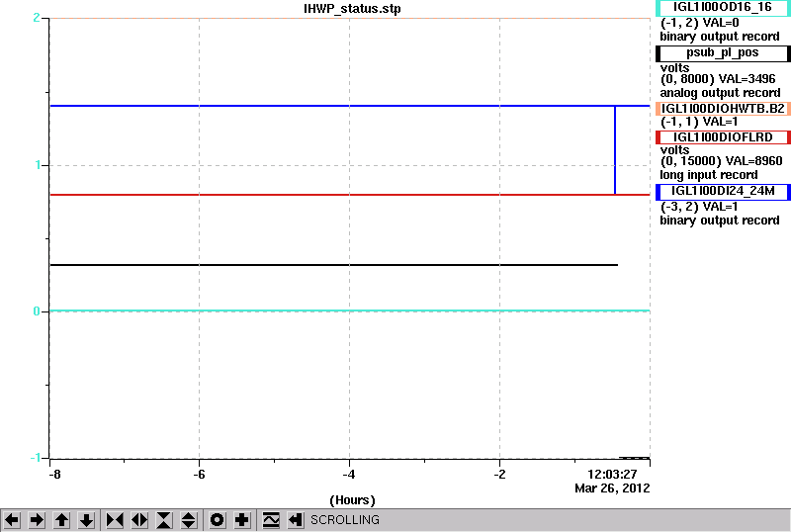Click the blue vertical drop in the trace
This screenshot has width=791, height=532.
pyautogui.click(x=614, y=150)
